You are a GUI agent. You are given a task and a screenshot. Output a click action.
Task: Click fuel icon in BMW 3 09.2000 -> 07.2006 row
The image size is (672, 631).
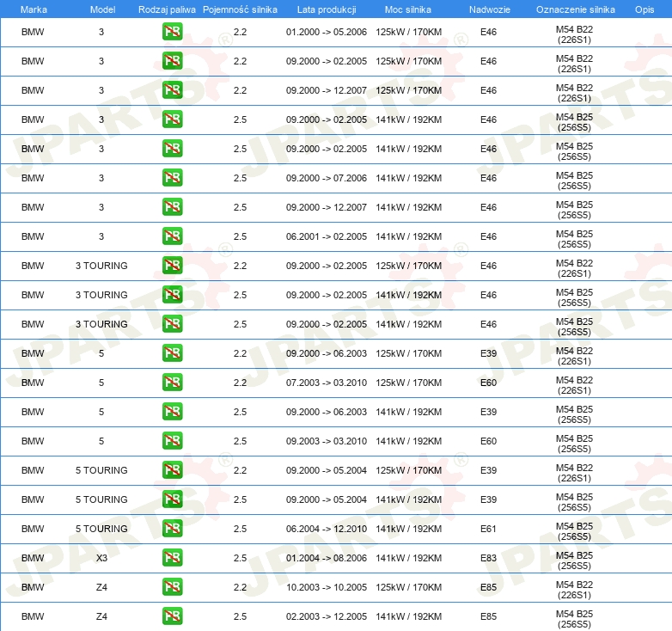(172, 178)
